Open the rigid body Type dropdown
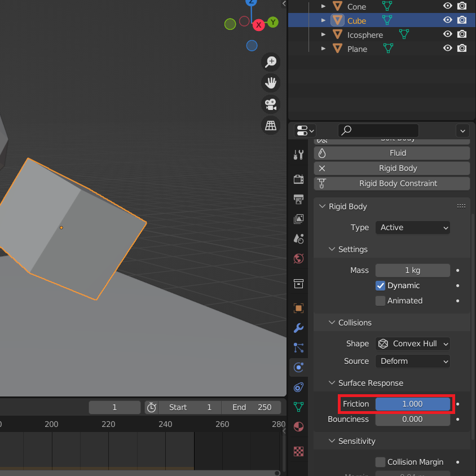476x476 pixels. click(x=413, y=228)
